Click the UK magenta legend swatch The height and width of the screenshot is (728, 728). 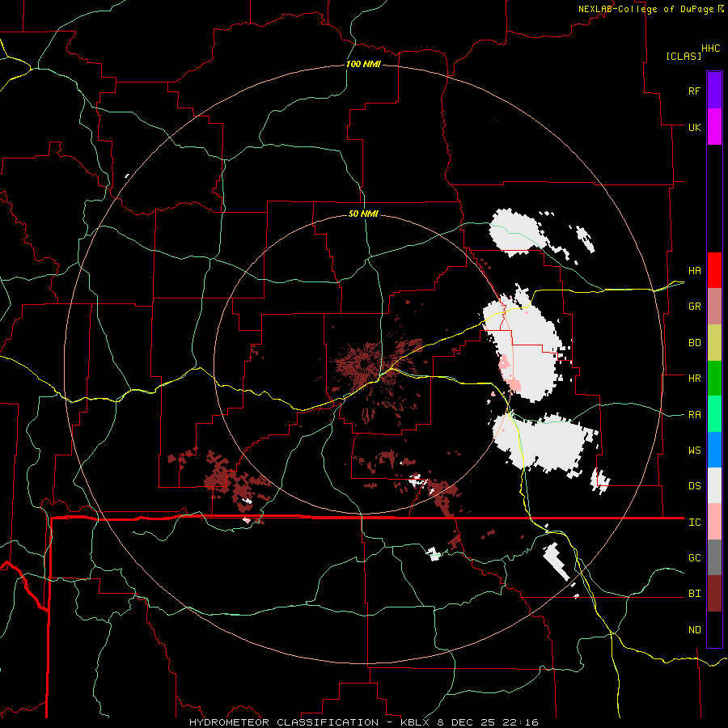714,127
